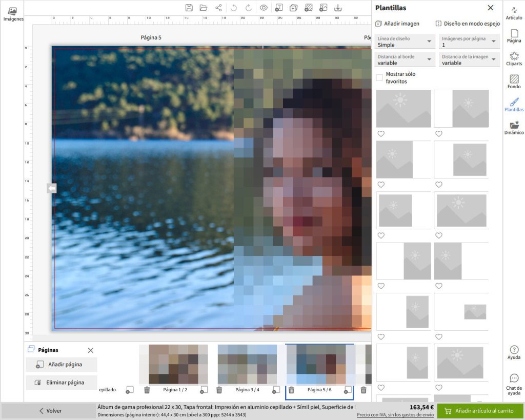Screen dimensions: 525x420
Task: Select the Página 5 / 6 thumbnail
Action: point(319,364)
